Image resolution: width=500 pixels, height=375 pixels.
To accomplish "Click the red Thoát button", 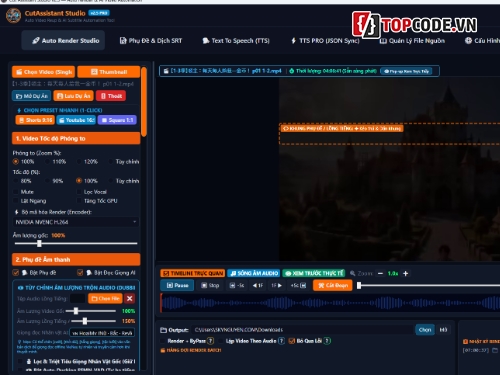I will point(111,96).
